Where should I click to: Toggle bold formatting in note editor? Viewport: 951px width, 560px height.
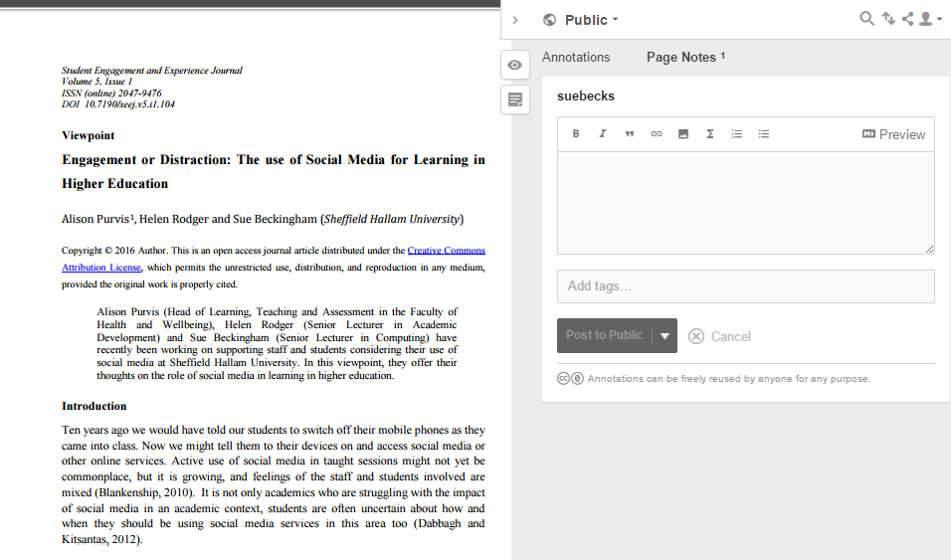[576, 134]
